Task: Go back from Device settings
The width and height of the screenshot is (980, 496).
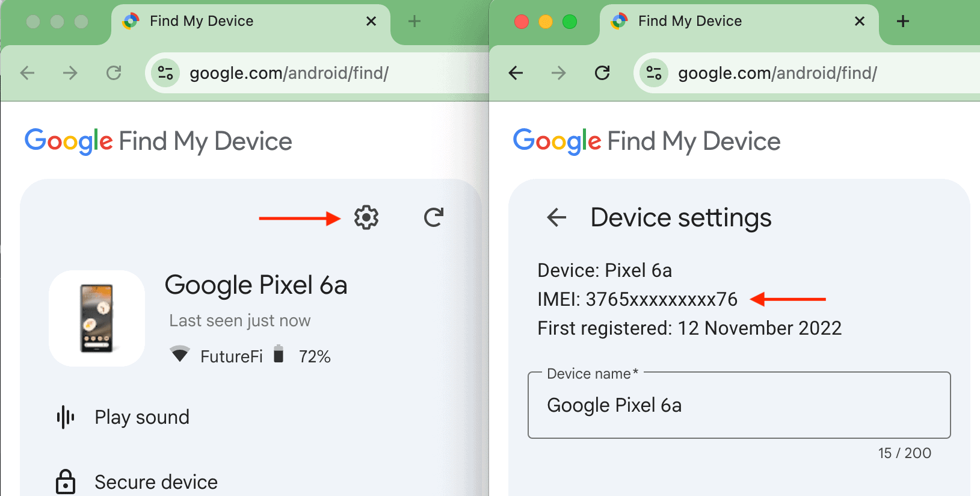Action: tap(556, 217)
